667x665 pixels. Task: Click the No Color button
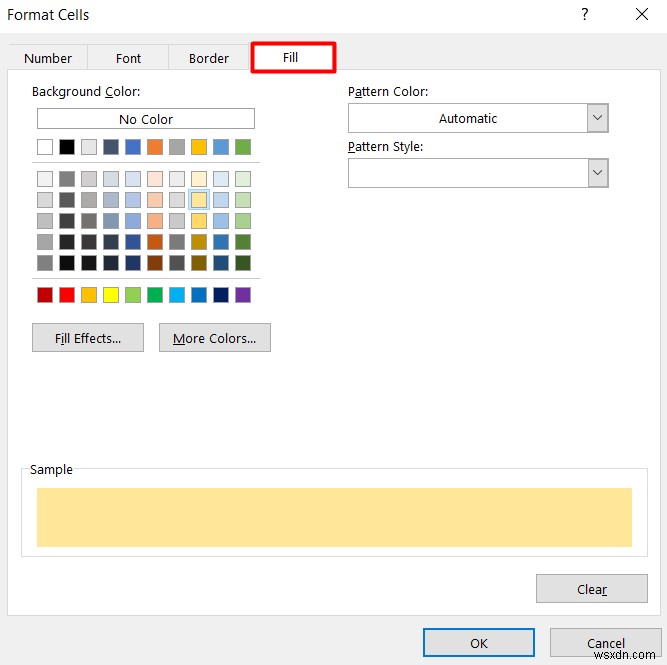point(146,119)
